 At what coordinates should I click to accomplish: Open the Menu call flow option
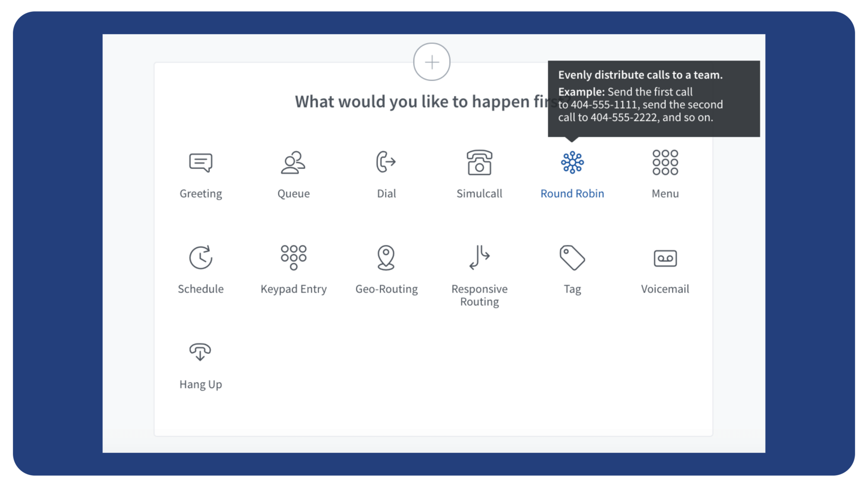pos(664,173)
